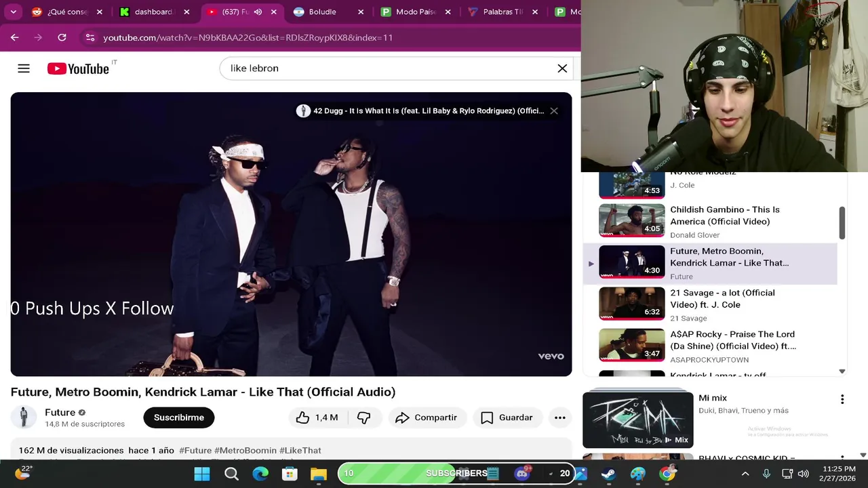Open the YouTube hamburger guide menu
Screen dimensions: 868x488
[x=24, y=68]
